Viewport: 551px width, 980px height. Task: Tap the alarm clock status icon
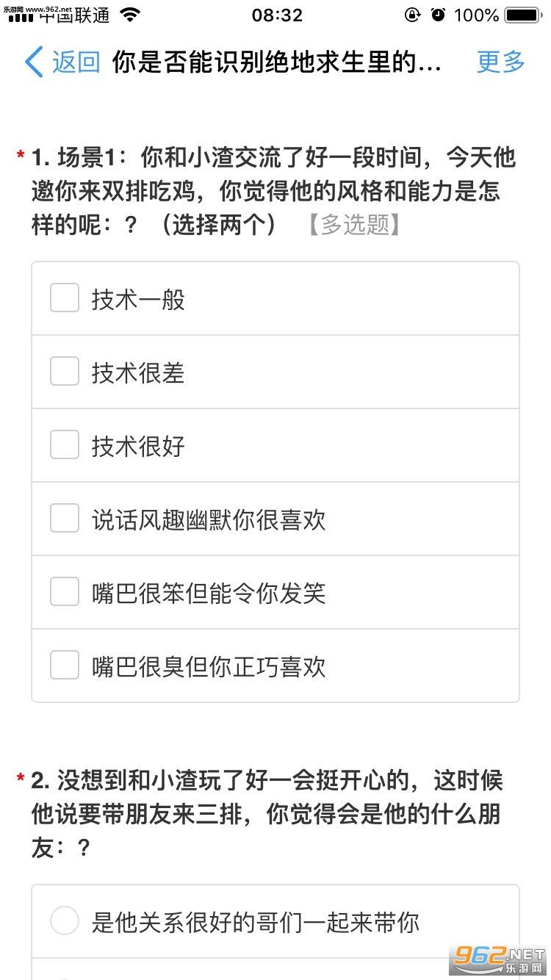point(439,15)
